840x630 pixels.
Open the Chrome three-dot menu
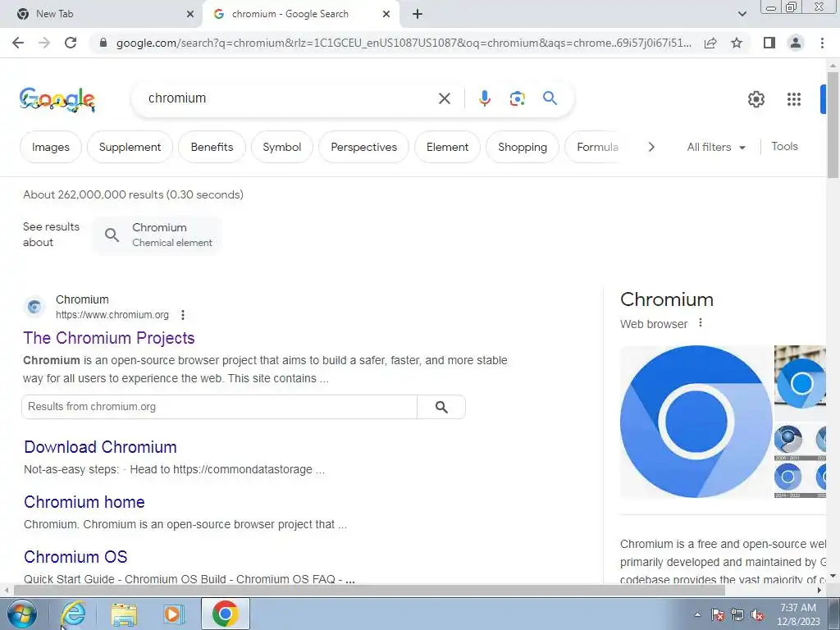pyautogui.click(x=822, y=43)
